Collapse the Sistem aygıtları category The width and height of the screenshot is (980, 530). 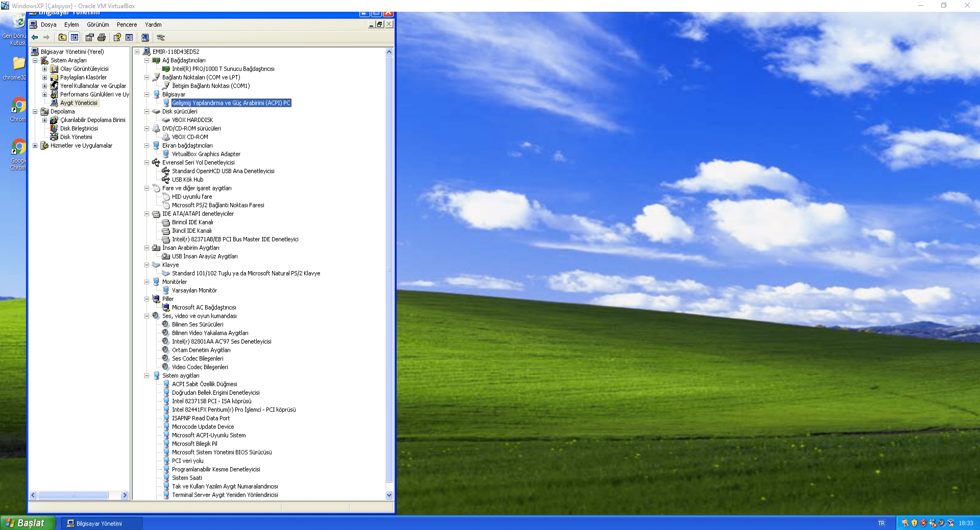point(146,375)
